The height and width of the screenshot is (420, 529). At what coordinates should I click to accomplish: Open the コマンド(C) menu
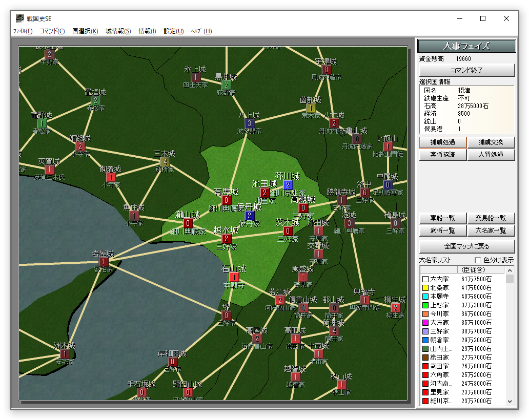tap(52, 31)
